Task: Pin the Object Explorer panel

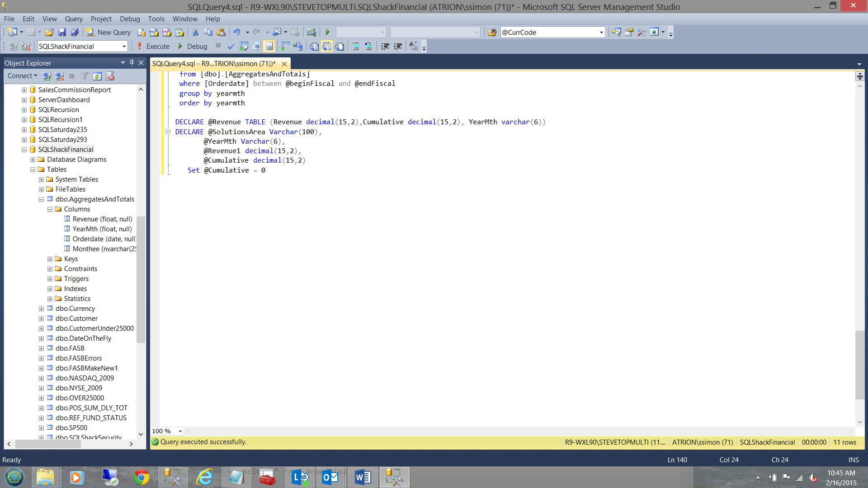Action: tap(132, 63)
